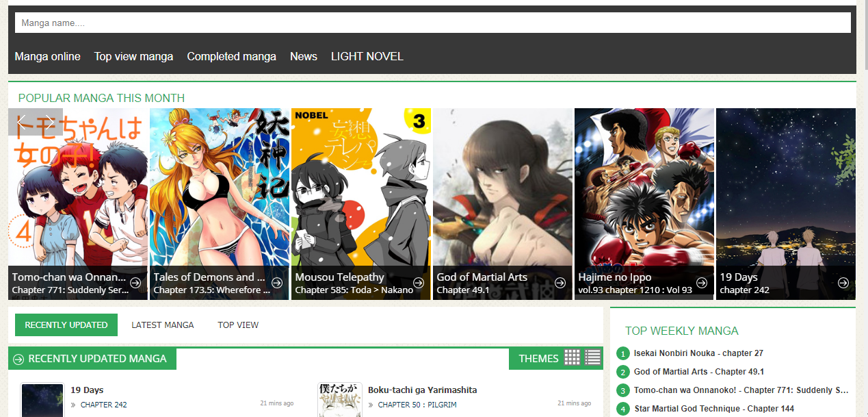Image resolution: width=868 pixels, height=417 pixels.
Task: Click rank 4 badge in Top Weekly Manga
Action: pos(623,409)
